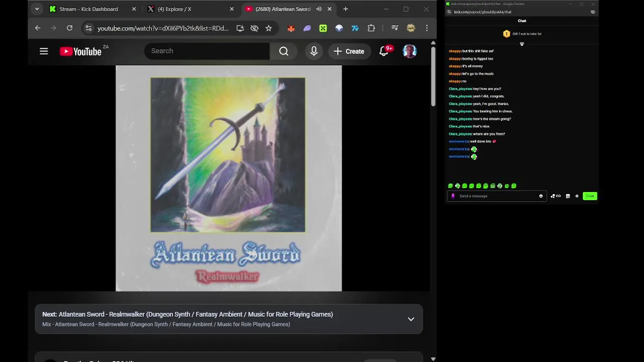This screenshot has height=362, width=644.
Task: Open the Kick chat shop icon
Action: (x=568, y=196)
